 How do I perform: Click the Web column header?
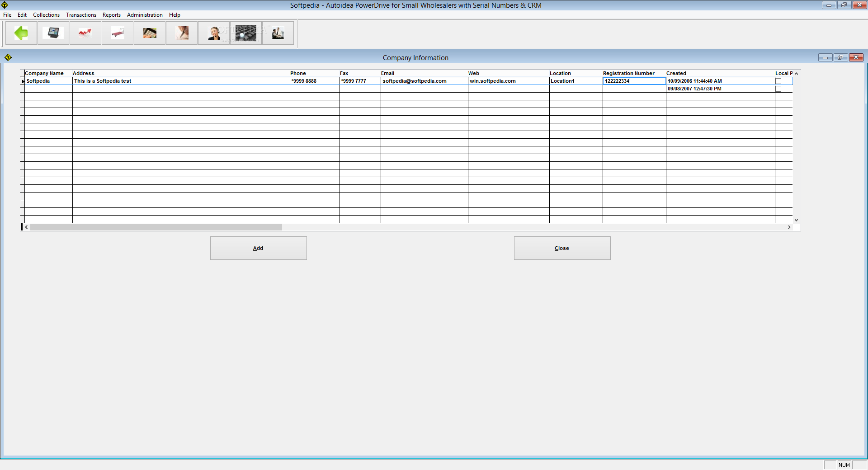(x=509, y=73)
